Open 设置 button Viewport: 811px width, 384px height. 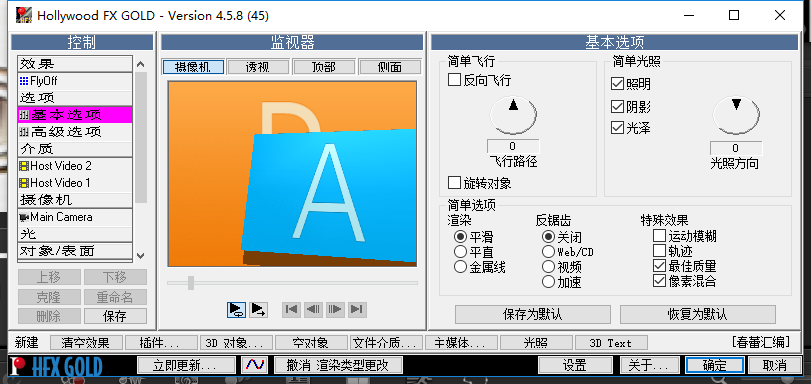coord(575,365)
